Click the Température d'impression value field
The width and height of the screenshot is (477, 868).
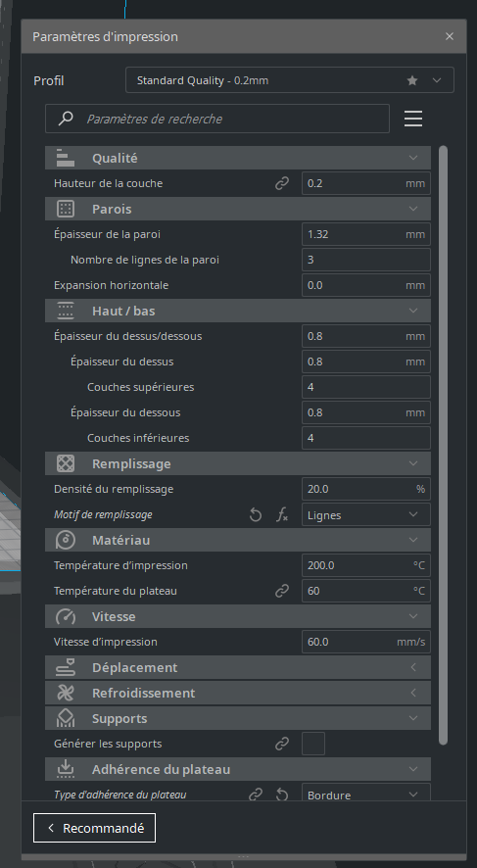click(365, 565)
